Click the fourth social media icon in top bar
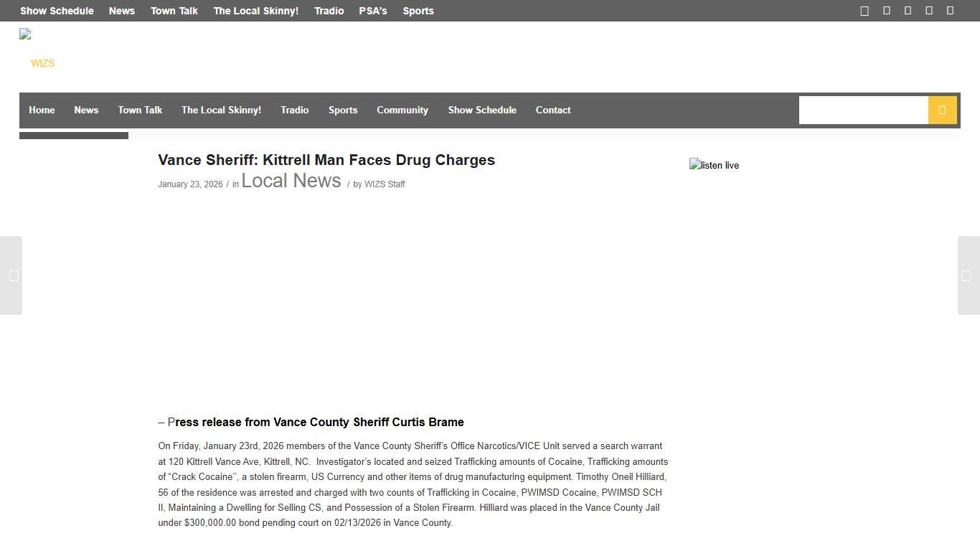The width and height of the screenshot is (980, 551). (928, 11)
